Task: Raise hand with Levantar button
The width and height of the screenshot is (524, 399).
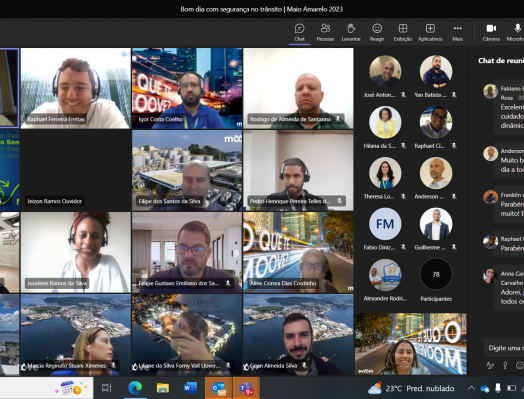Action: pyautogui.click(x=351, y=32)
